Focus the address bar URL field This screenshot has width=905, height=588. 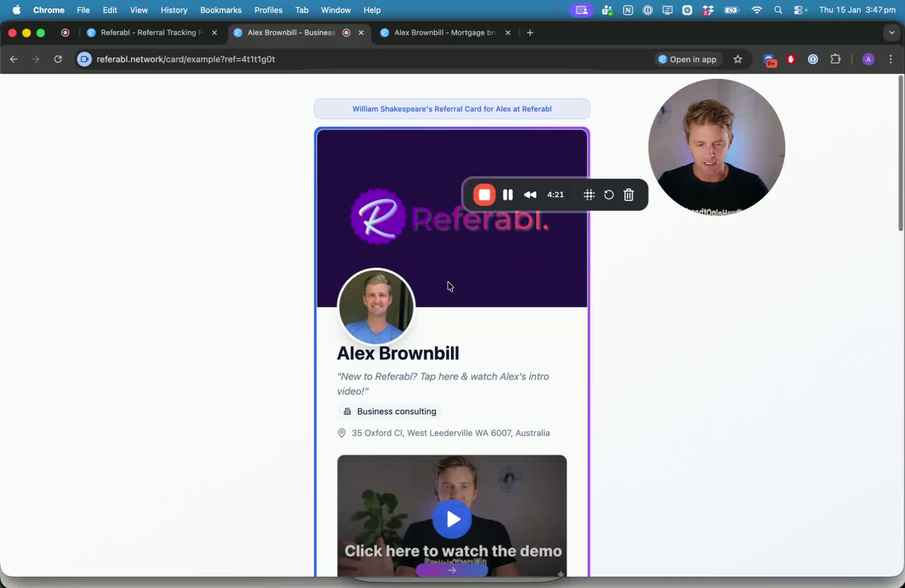360,59
